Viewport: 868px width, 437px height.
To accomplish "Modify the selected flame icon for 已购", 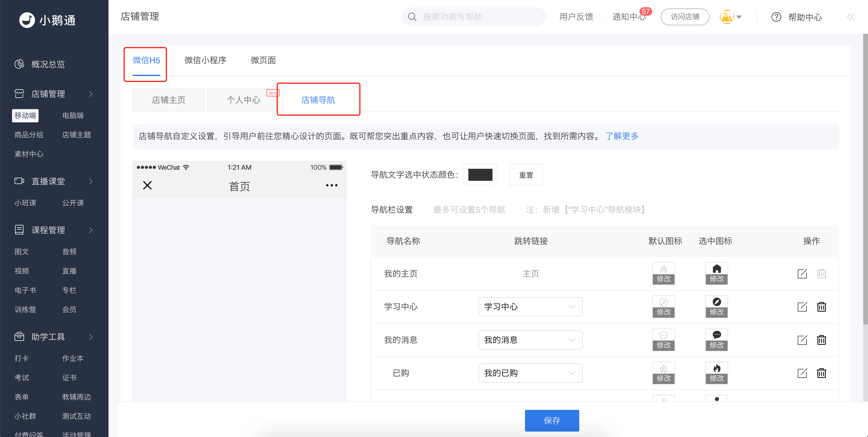I will pos(716,378).
